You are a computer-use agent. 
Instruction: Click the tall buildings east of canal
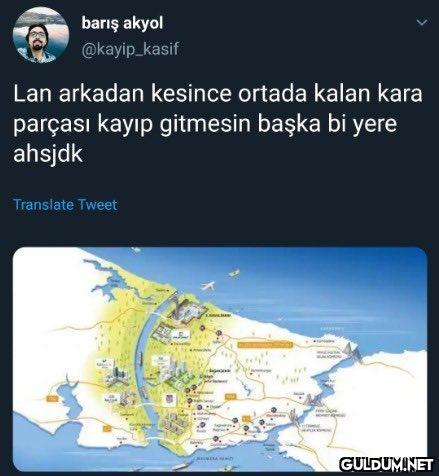pyautogui.click(x=175, y=371)
